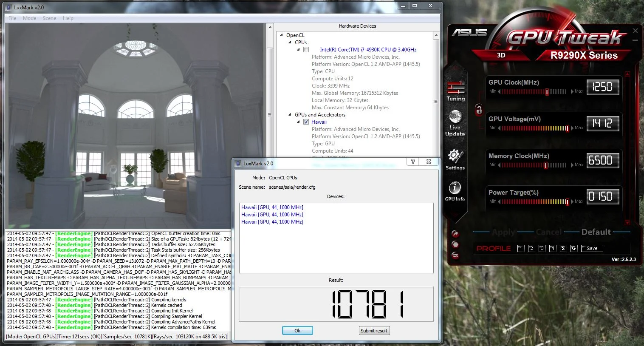Reset GPU Tweak values with Default
The image size is (644, 346).
coord(596,232)
